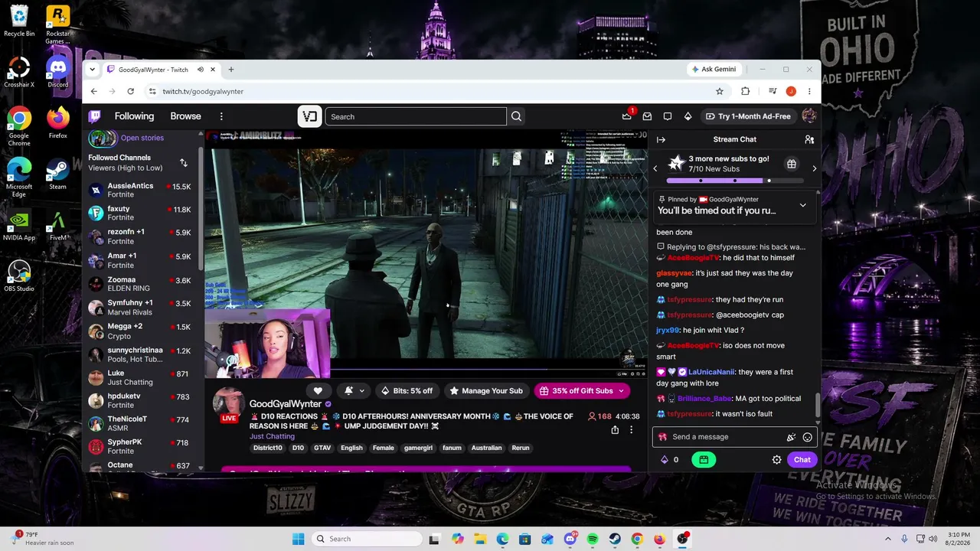
Task: Click the District10 tag
Action: [x=267, y=448]
